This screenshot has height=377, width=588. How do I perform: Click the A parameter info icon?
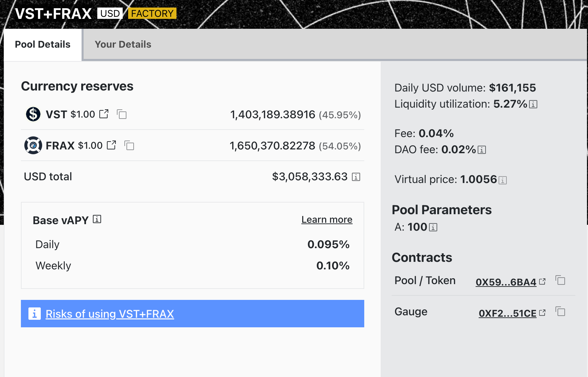pos(433,227)
